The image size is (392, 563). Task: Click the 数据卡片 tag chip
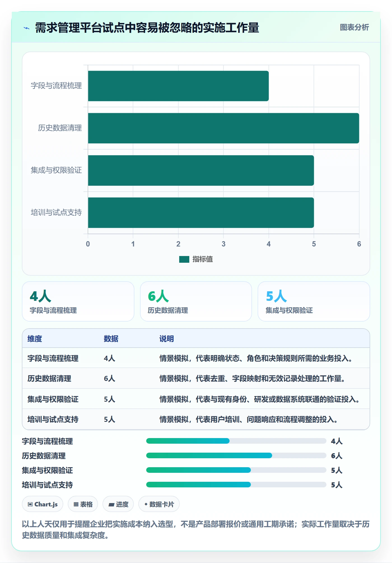tap(159, 504)
